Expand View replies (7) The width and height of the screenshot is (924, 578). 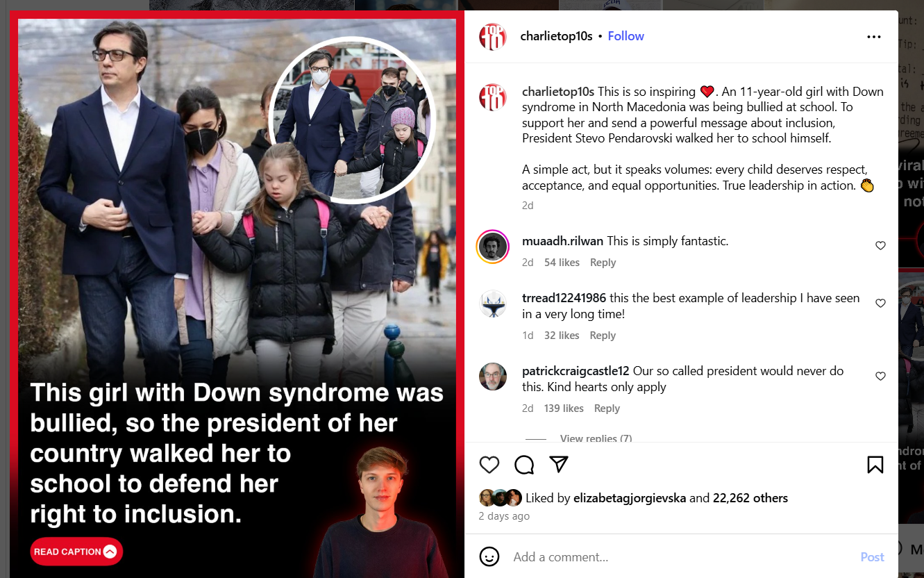596,438
